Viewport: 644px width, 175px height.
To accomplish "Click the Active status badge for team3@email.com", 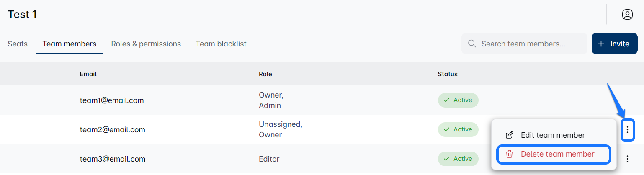I will pos(458,159).
